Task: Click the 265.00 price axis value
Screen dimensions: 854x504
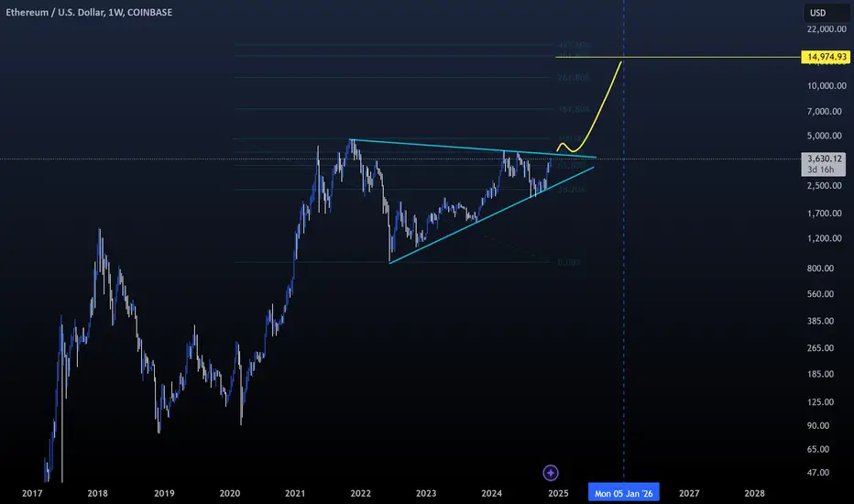Action: (821, 347)
